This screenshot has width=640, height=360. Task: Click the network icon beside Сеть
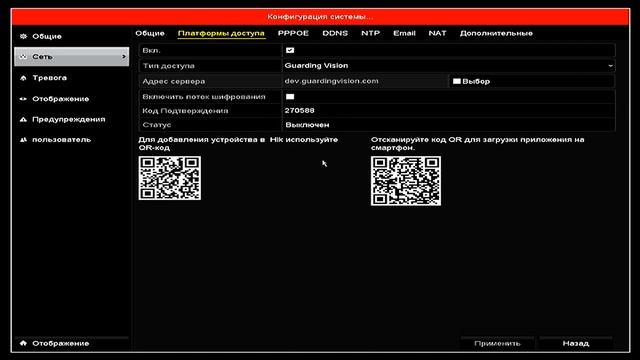pos(23,57)
